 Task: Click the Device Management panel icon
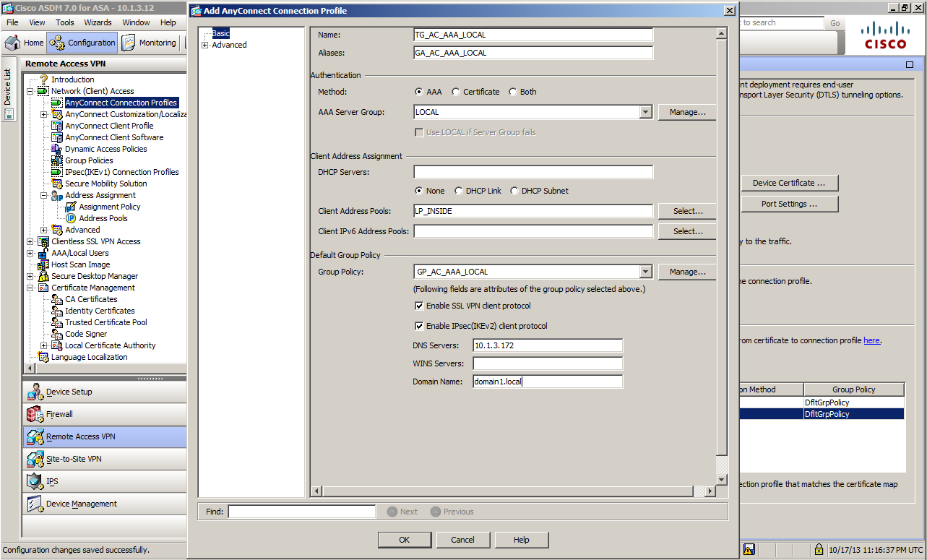pos(35,504)
